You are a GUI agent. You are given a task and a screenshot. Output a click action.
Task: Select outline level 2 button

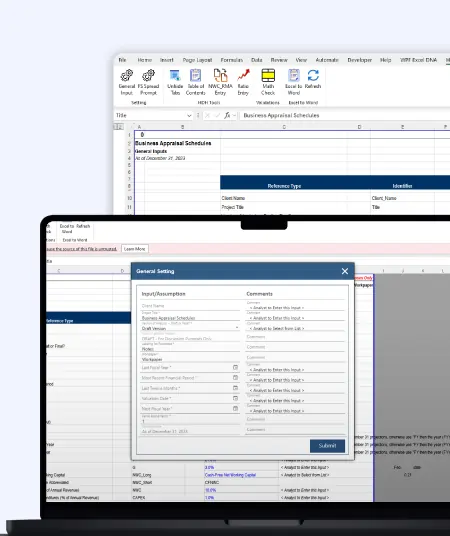click(x=120, y=127)
